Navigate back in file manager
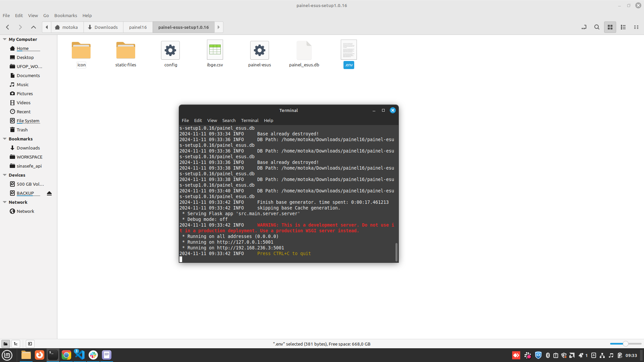Viewport: 644px width, 362px height. [8, 27]
